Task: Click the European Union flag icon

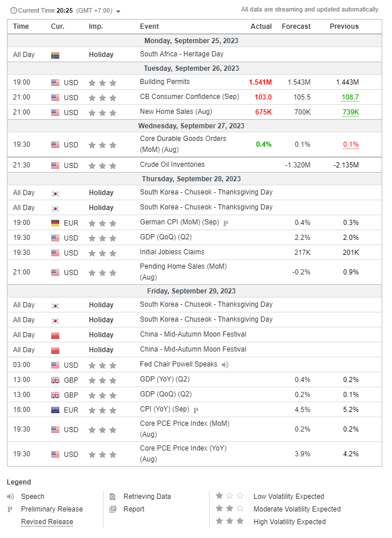Action: (55, 410)
